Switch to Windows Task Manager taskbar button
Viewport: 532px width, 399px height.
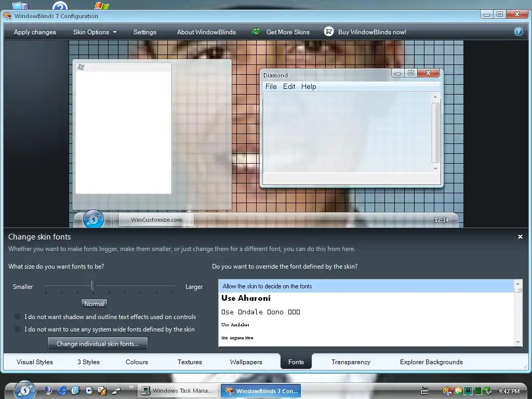point(178,391)
